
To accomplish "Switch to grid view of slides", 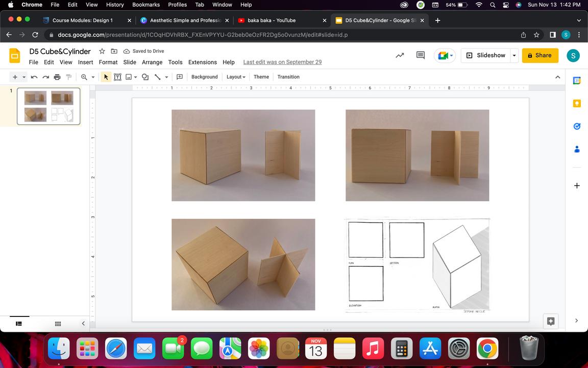I will pyautogui.click(x=58, y=324).
